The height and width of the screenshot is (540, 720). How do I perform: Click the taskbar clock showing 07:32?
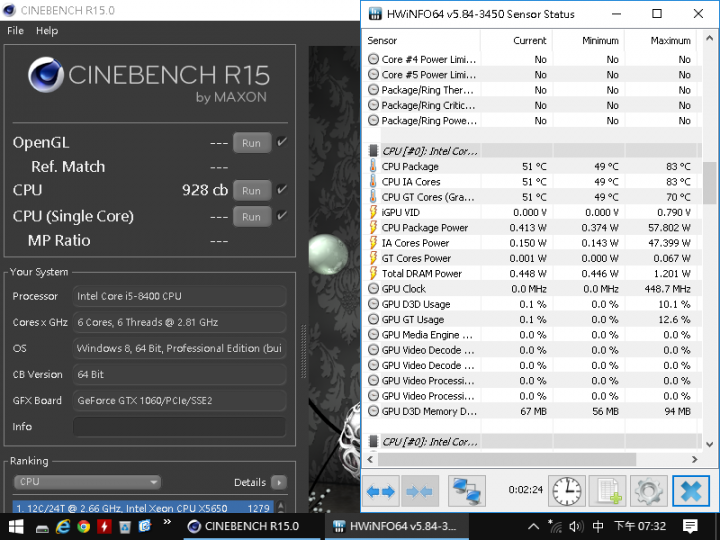coord(640,526)
